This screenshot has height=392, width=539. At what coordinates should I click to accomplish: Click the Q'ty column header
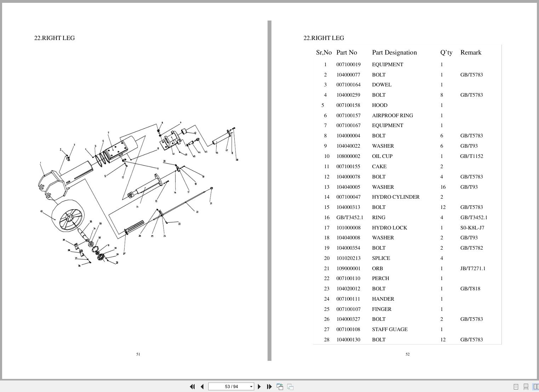point(446,52)
